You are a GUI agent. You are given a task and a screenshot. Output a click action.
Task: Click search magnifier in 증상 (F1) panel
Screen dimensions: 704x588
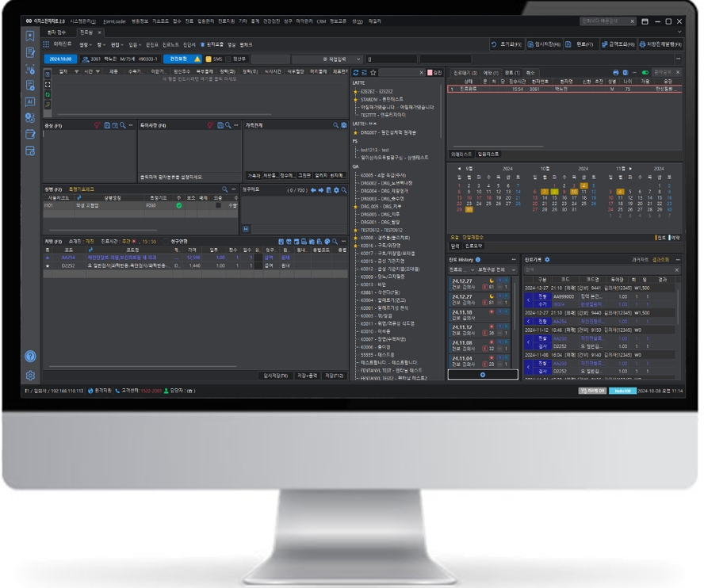tap(121, 125)
